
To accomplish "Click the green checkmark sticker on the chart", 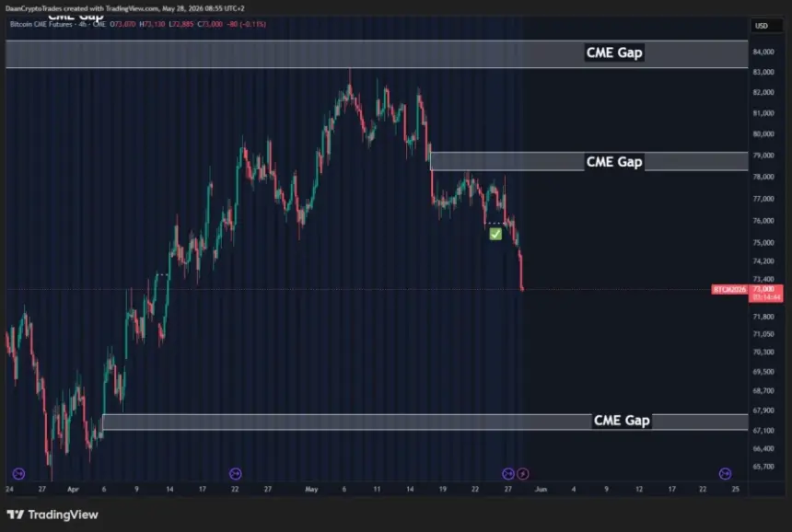I will coord(495,234).
